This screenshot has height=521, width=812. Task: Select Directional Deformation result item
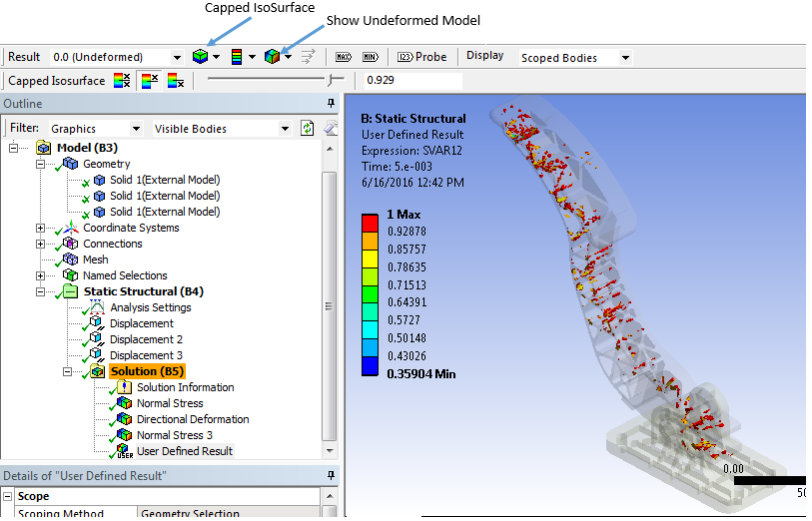[192, 419]
